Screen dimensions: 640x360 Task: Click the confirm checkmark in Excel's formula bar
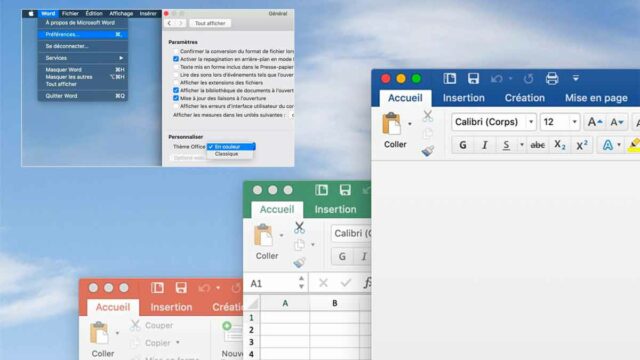(346, 283)
